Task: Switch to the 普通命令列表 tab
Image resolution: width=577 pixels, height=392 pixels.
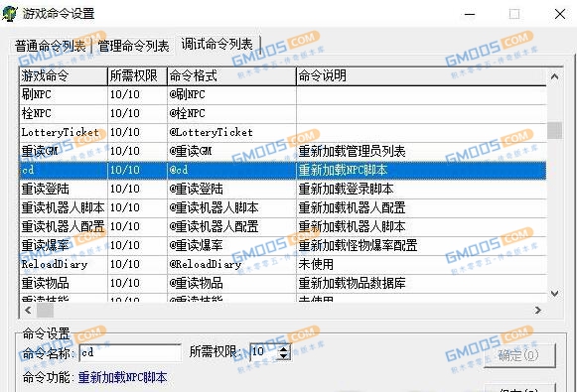Action: (x=51, y=47)
